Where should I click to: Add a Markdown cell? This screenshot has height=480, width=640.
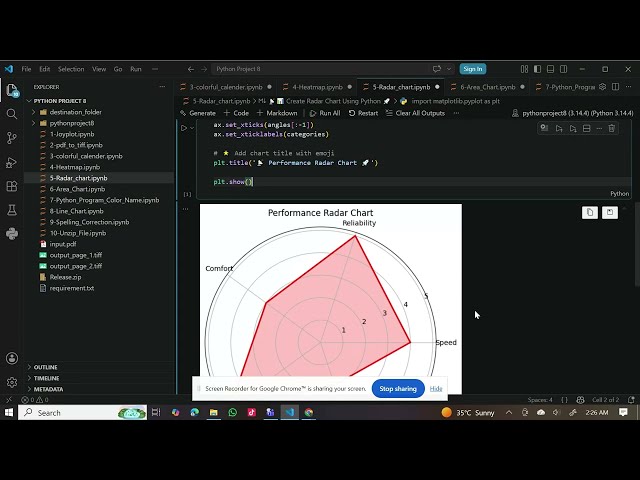(x=277, y=113)
